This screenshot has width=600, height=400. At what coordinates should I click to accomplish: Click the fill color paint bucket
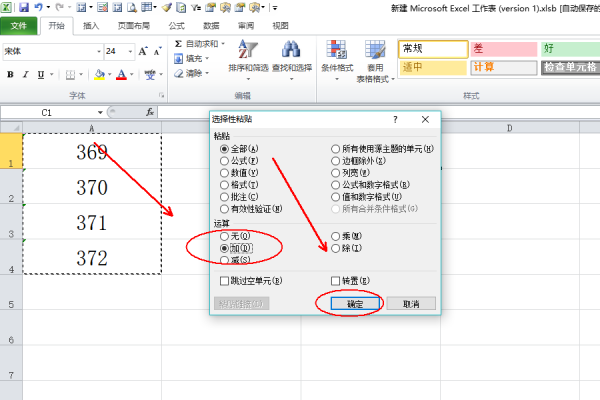99,74
